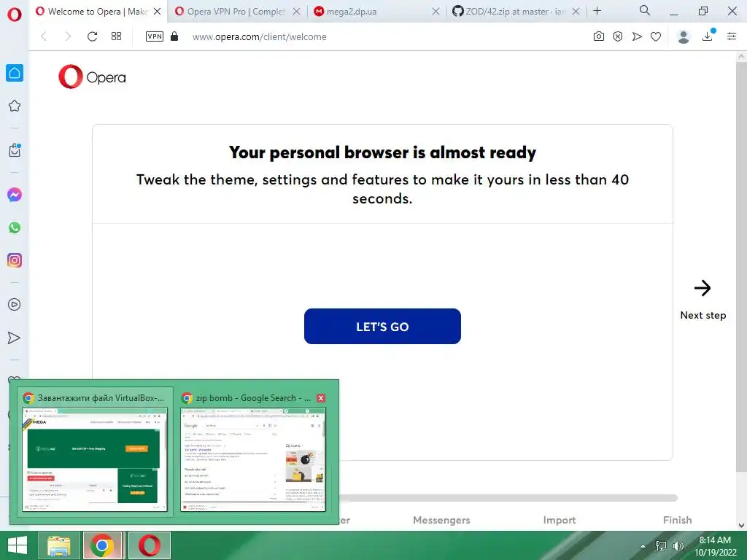The height and width of the screenshot is (560, 747).
Task: Open File Explorer from taskbar
Action: click(59, 545)
